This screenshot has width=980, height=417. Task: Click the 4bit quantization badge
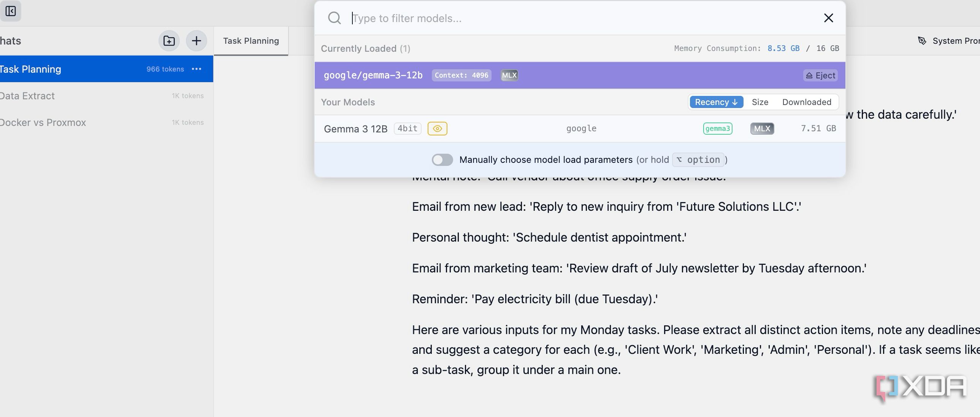408,129
